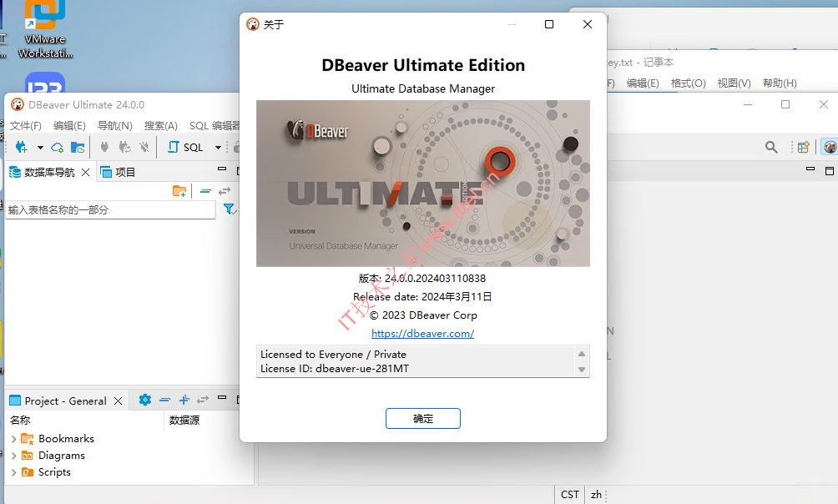This screenshot has width=838, height=504.
Task: Click the funnel filter settings icon
Action: [230, 209]
